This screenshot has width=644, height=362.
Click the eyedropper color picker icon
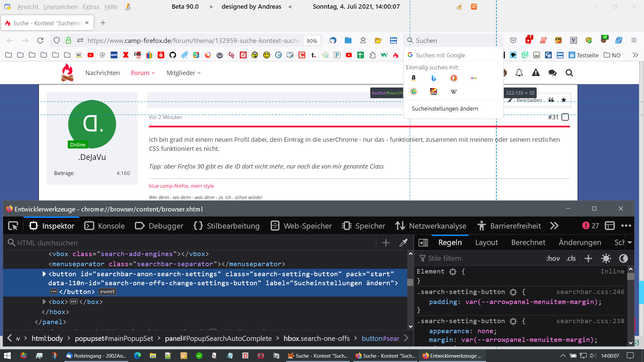click(404, 243)
